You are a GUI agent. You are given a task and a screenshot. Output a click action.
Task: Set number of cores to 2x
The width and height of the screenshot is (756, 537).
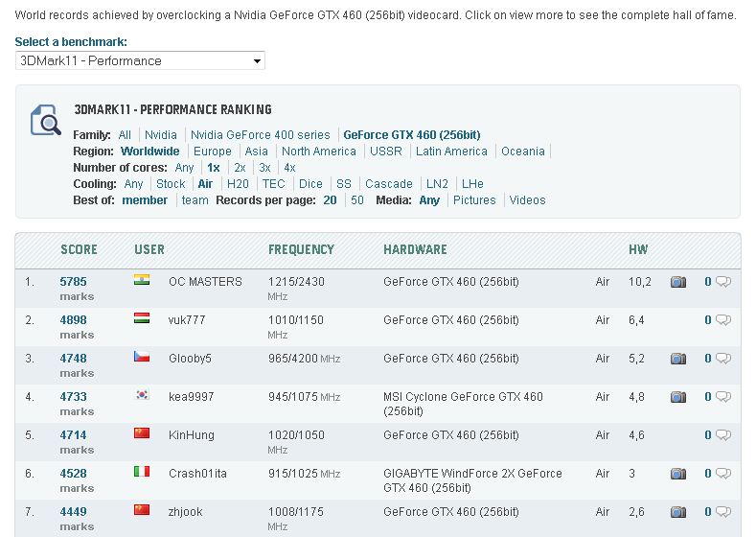(240, 168)
